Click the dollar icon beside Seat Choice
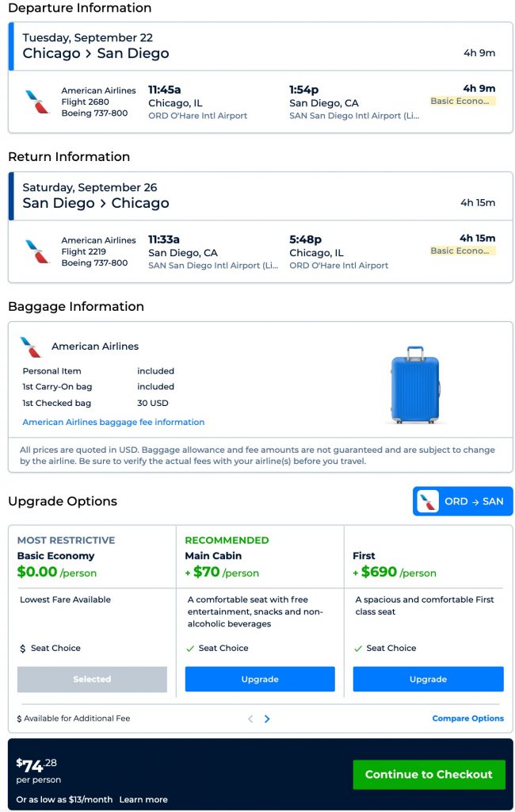The image size is (515, 812). click(23, 649)
